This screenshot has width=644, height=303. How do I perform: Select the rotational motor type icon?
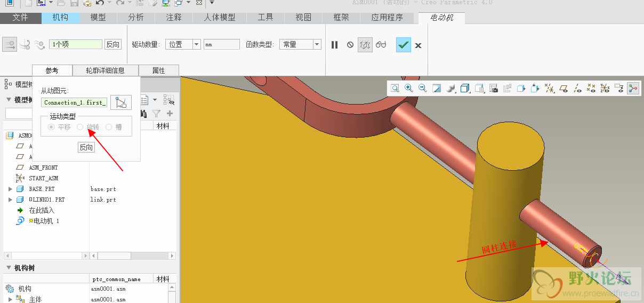(25, 45)
